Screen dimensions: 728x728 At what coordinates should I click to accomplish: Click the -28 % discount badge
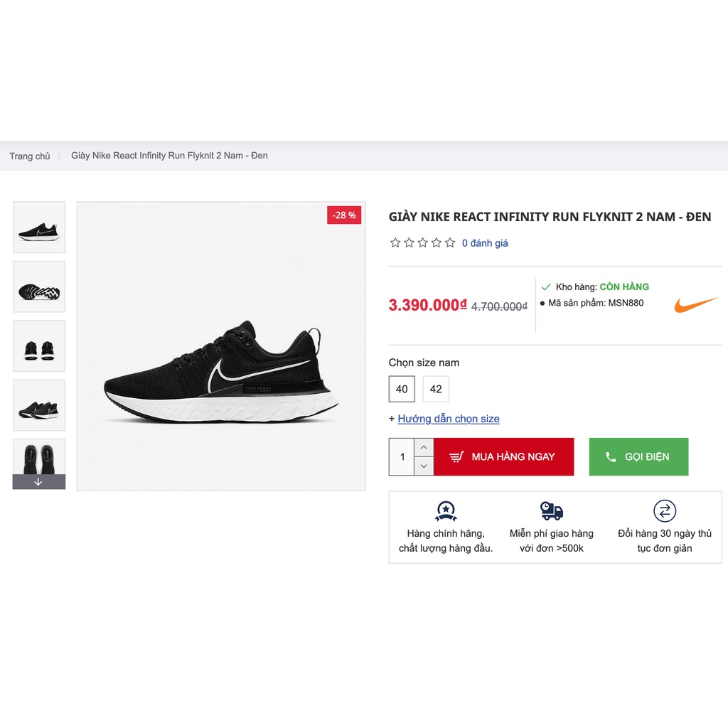coord(344,215)
